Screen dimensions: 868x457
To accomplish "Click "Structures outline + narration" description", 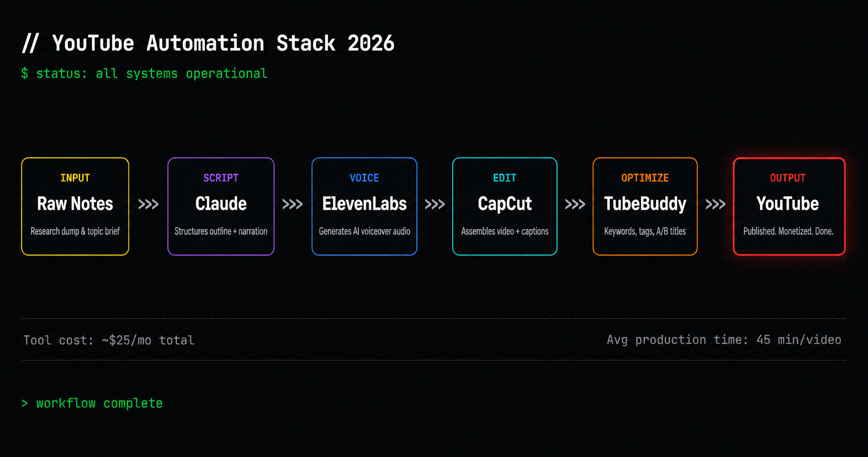I will pos(221,231).
